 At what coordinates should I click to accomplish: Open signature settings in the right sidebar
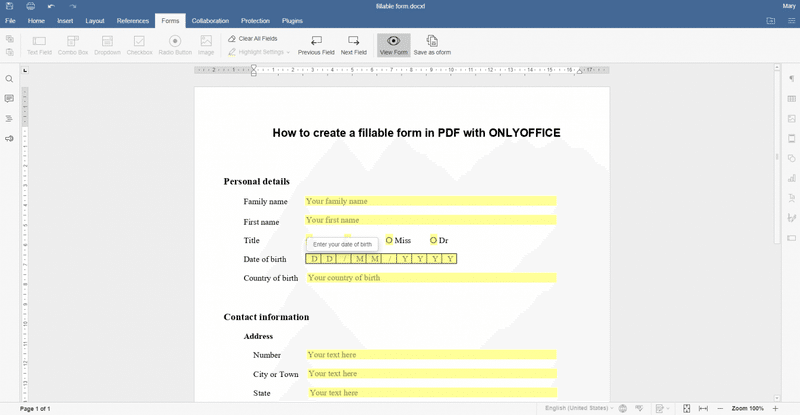pyautogui.click(x=791, y=218)
